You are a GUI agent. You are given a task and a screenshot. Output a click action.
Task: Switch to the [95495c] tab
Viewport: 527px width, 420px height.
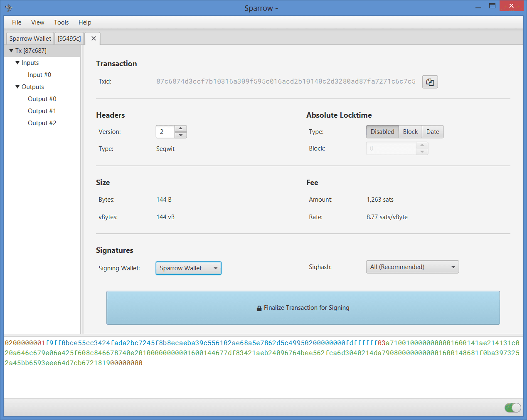tap(69, 38)
